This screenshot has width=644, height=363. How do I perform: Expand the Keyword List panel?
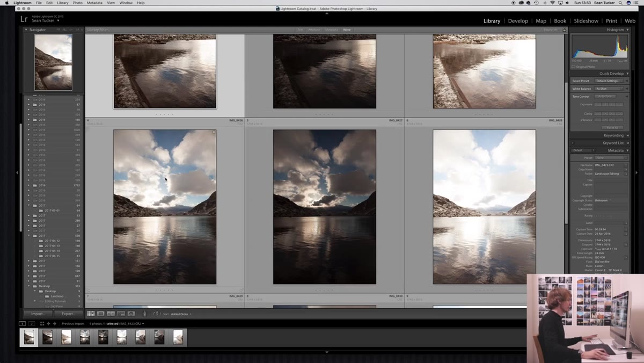[x=627, y=143]
